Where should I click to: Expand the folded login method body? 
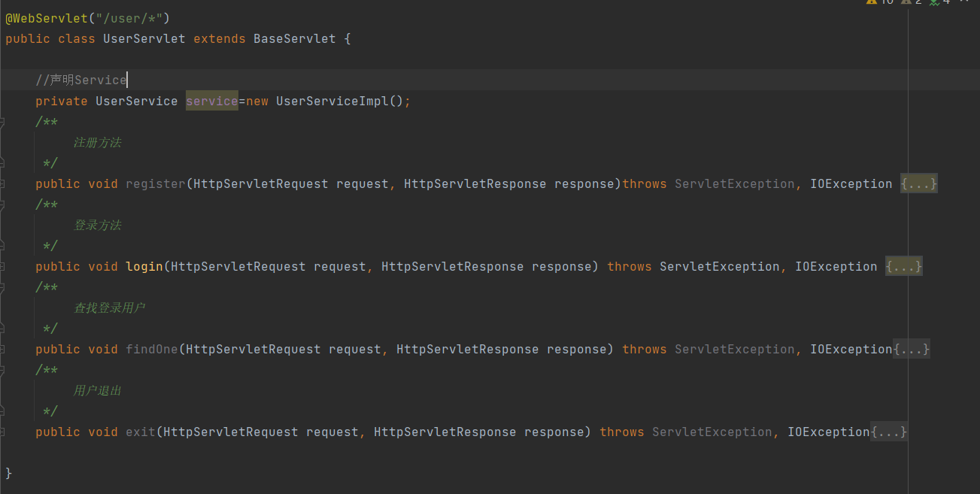point(903,267)
